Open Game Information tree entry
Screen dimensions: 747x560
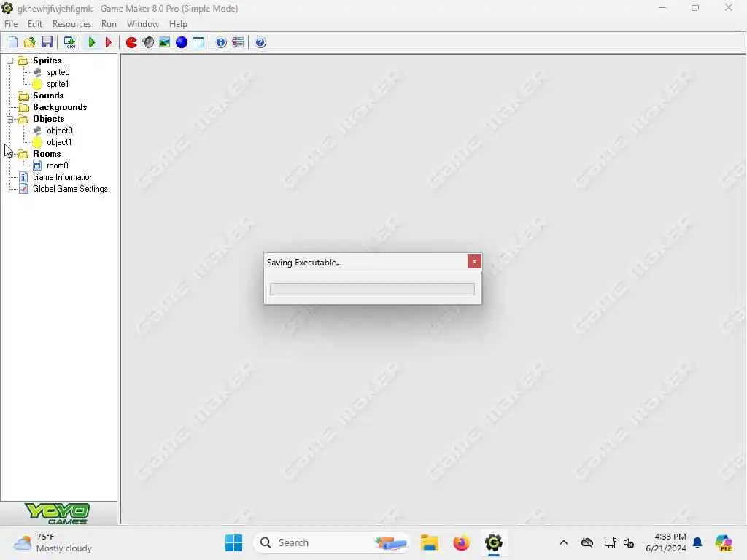pyautogui.click(x=63, y=177)
